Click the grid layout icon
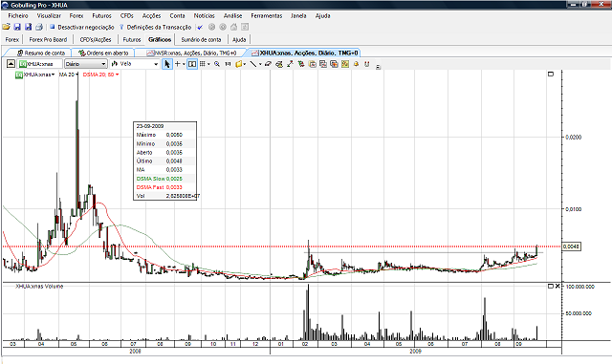Viewport: 612px width, 364px height. pos(202,64)
